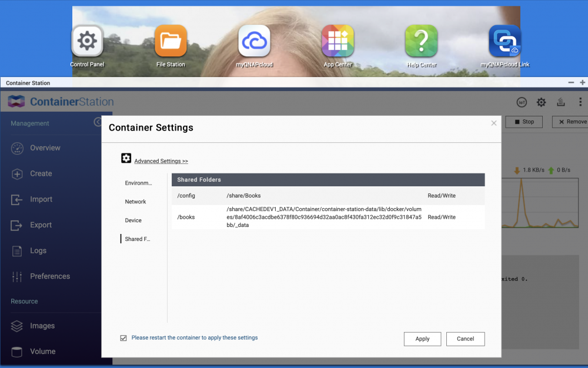Image resolution: width=588 pixels, height=368 pixels.
Task: Click the network traffic graph
Action: click(540, 203)
